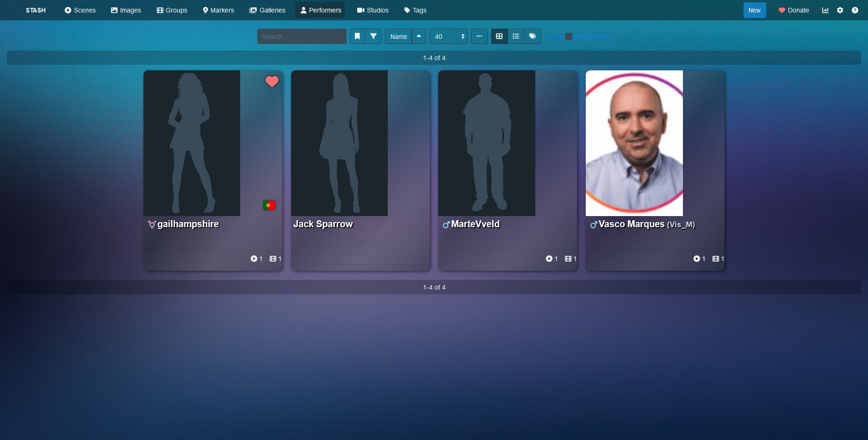Click the STASH home logo

36,10
